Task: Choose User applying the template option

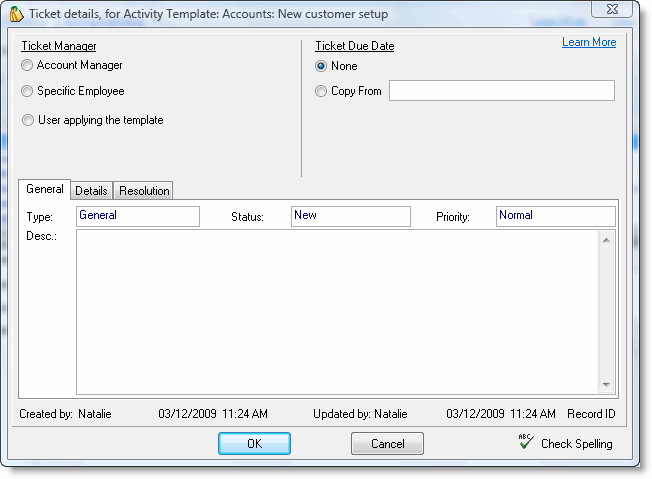Action: (27, 121)
